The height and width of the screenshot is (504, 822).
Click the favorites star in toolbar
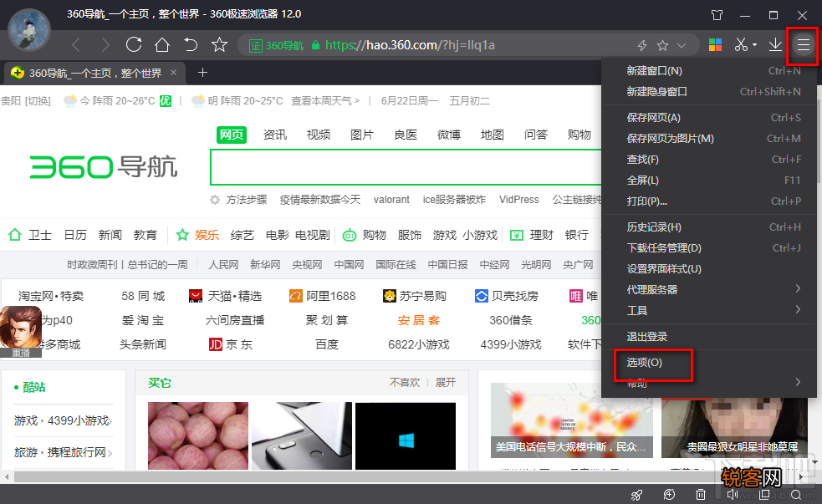(219, 44)
